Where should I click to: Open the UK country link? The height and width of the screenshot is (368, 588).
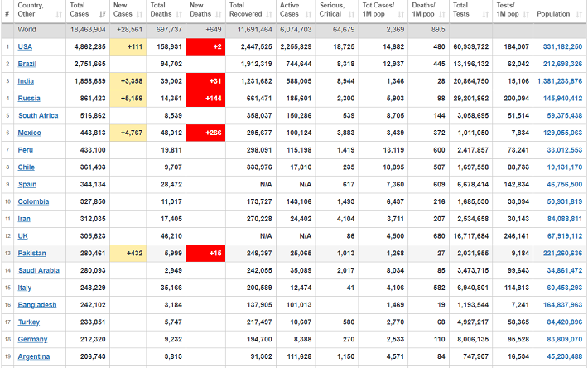click(x=22, y=236)
